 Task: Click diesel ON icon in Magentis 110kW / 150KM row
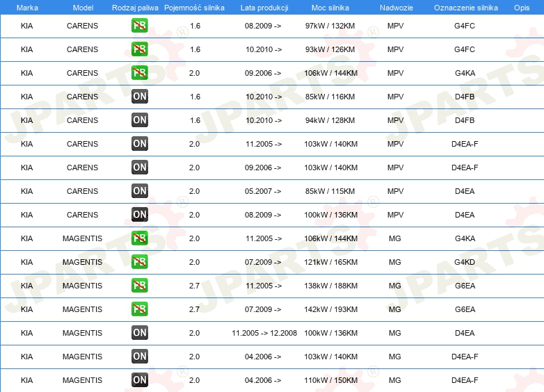139,380
